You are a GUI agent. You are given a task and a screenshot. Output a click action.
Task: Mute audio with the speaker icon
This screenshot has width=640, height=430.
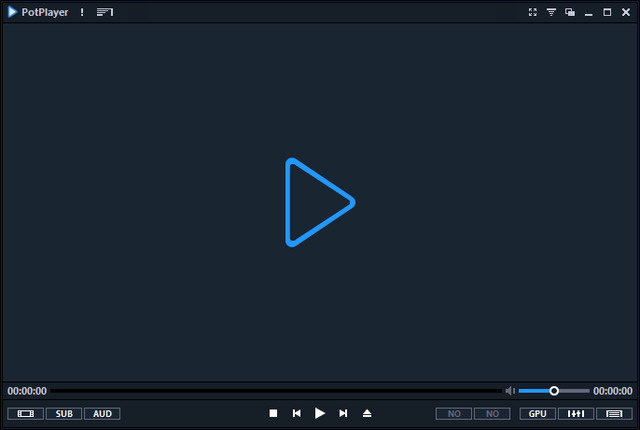click(510, 391)
